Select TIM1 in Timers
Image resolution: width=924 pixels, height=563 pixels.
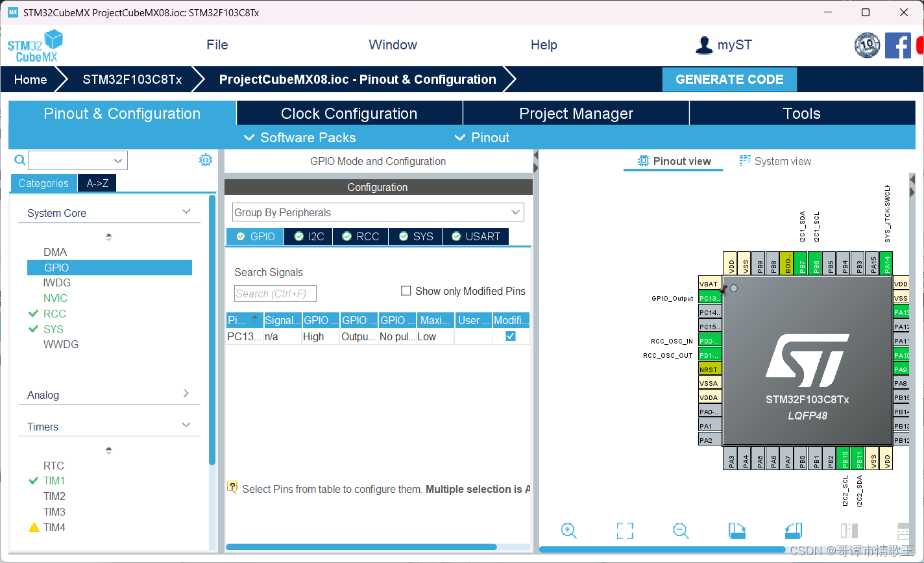tap(54, 481)
